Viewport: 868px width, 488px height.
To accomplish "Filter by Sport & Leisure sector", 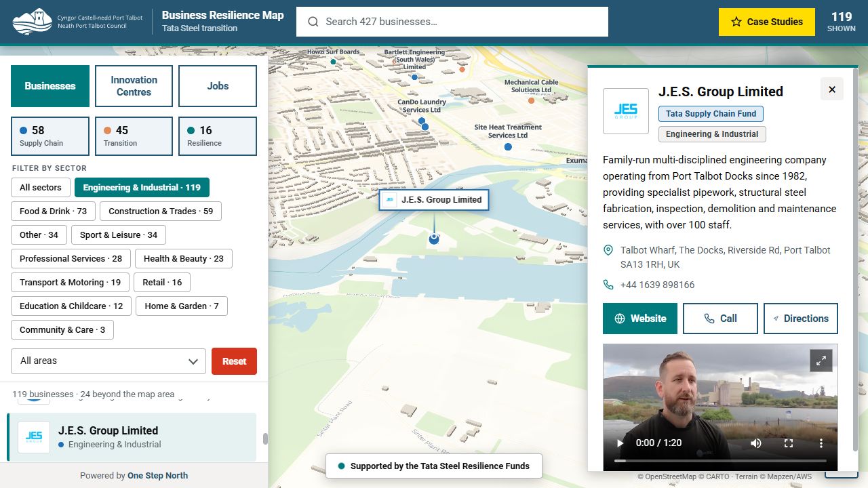I will pos(119,235).
